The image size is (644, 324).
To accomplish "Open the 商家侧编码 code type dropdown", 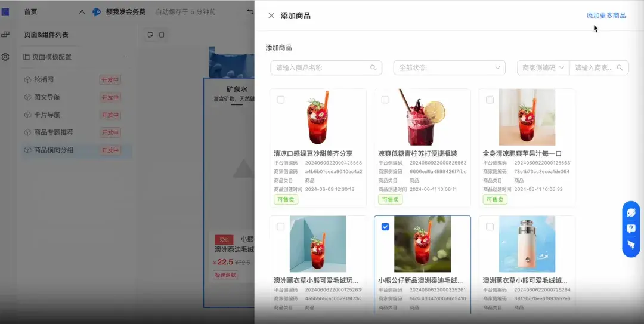I will pos(543,67).
